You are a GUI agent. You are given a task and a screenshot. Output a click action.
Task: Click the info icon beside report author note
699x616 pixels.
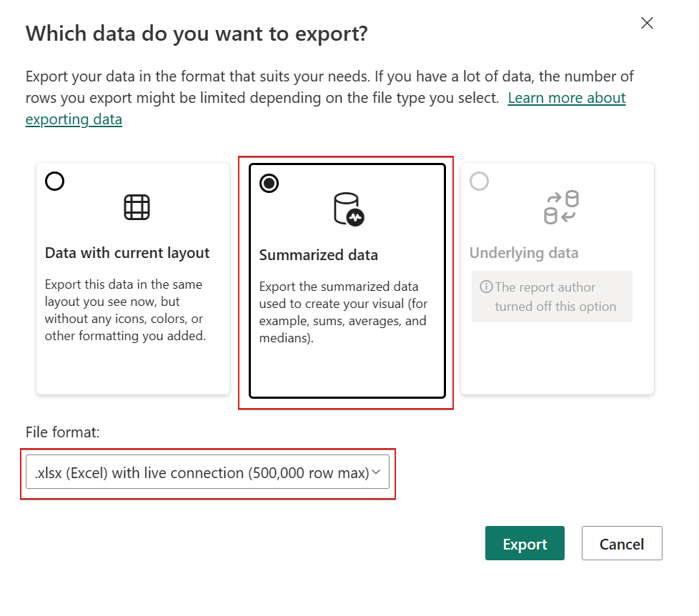coord(486,287)
